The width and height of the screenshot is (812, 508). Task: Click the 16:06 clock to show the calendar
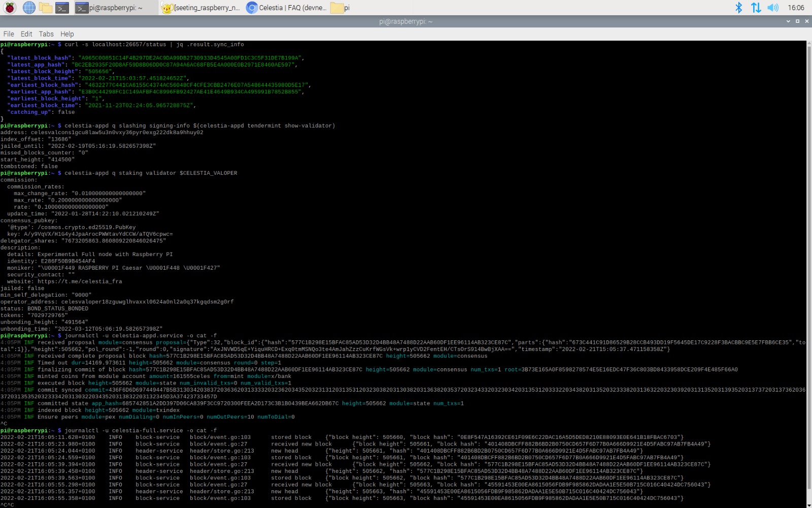[x=797, y=8]
